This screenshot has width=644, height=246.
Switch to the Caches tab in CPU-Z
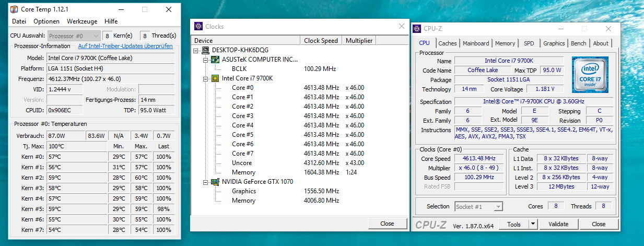coord(447,43)
